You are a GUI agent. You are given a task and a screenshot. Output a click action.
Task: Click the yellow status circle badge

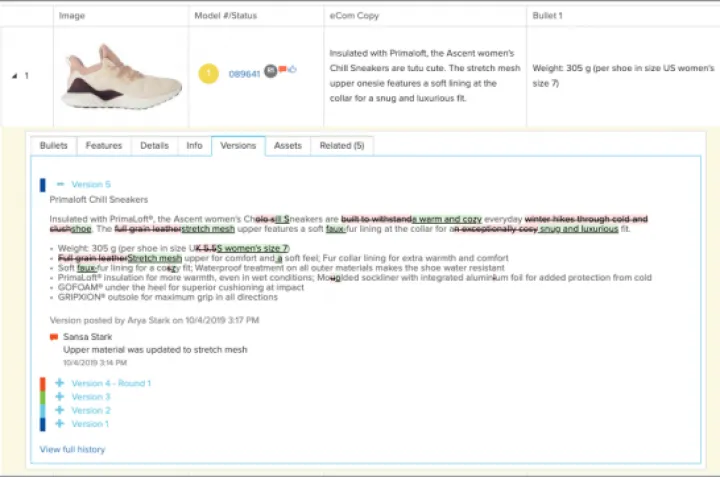coord(208,74)
